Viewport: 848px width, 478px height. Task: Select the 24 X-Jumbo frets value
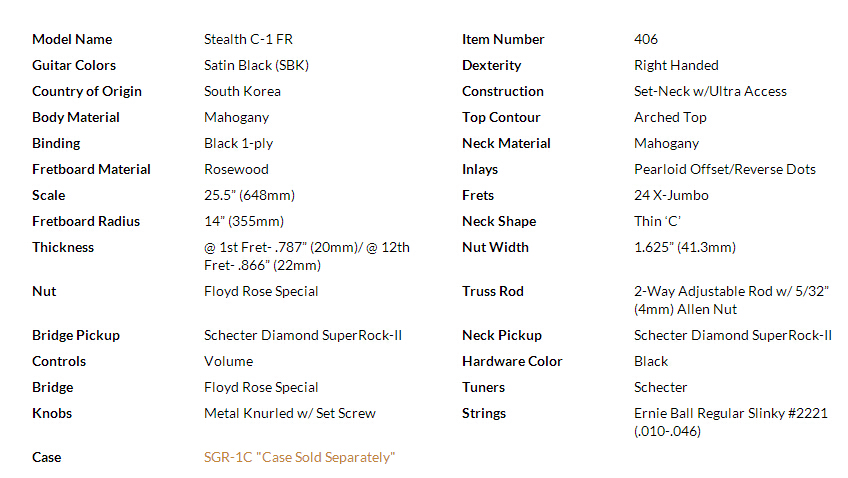click(671, 195)
